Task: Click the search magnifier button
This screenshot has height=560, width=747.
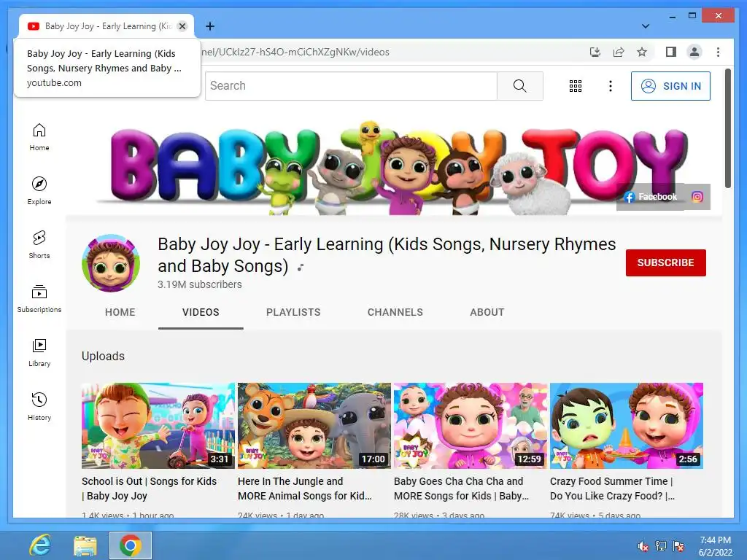Action: coord(519,86)
